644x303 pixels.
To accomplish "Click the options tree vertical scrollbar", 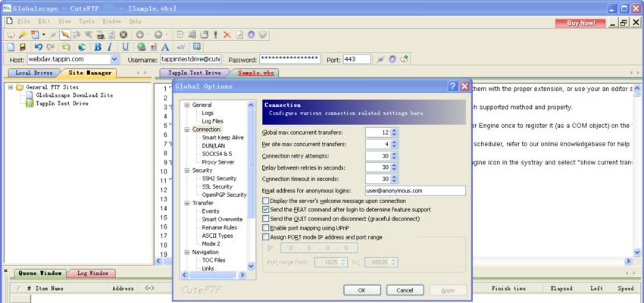I will (x=252, y=186).
